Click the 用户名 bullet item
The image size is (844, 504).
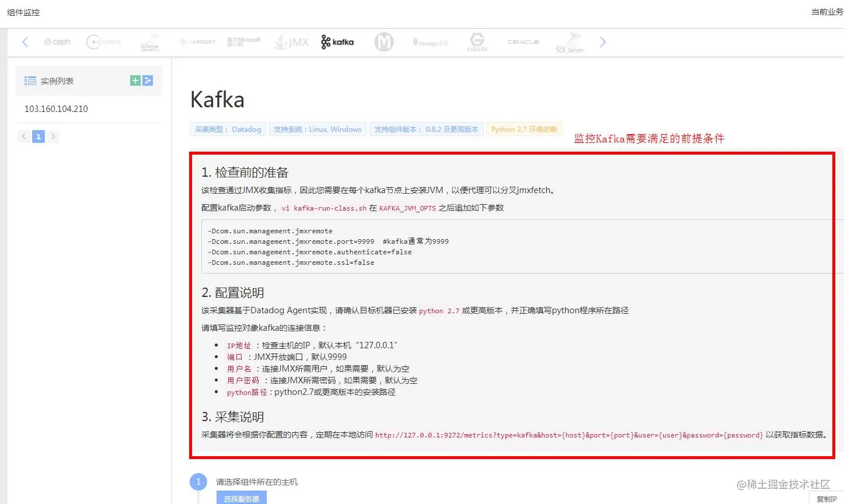(x=318, y=369)
